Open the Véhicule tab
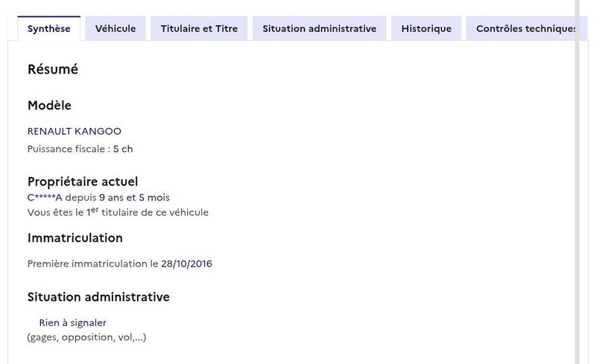Viewport: 596px width, 364px height. pos(115,28)
